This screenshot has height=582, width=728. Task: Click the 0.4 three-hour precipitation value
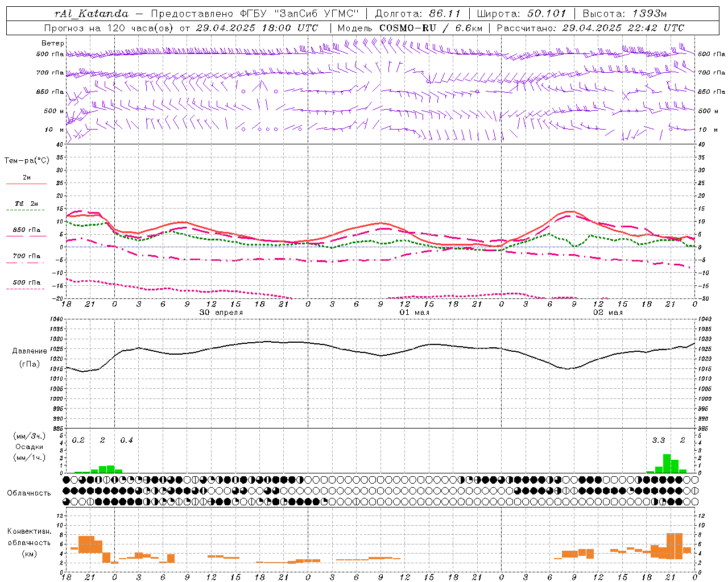(x=126, y=440)
